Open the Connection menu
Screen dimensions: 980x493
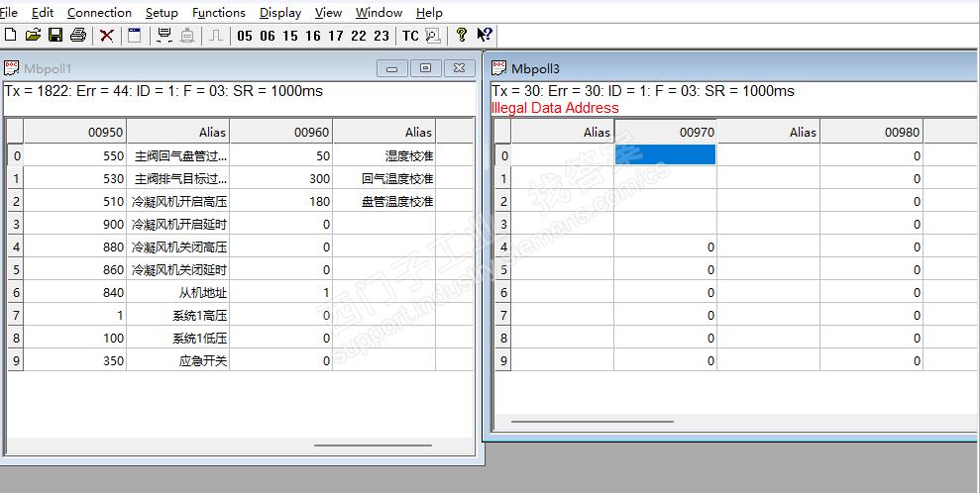[99, 13]
